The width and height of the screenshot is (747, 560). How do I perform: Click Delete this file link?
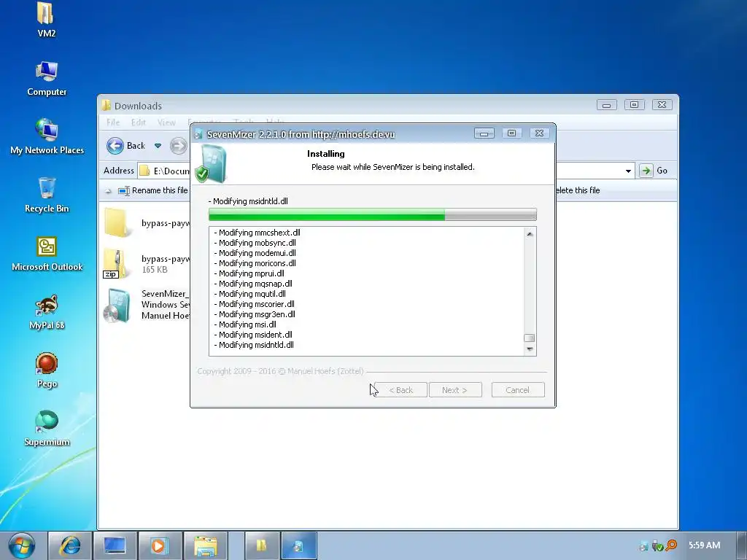(x=577, y=190)
